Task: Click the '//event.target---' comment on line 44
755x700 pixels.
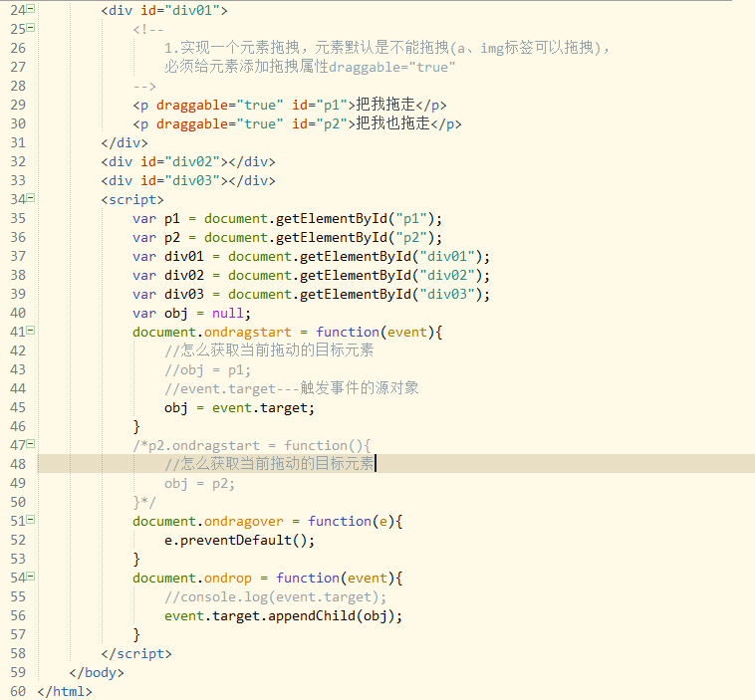Action: (x=291, y=388)
